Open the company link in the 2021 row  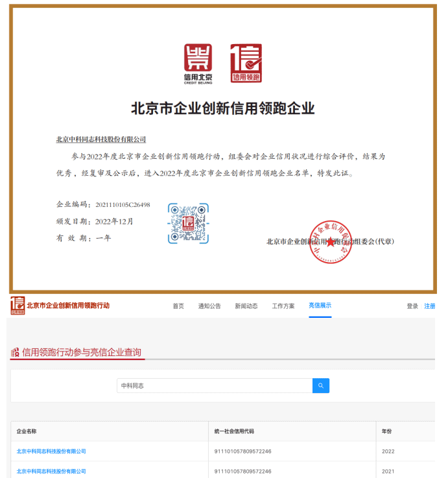coord(51,471)
